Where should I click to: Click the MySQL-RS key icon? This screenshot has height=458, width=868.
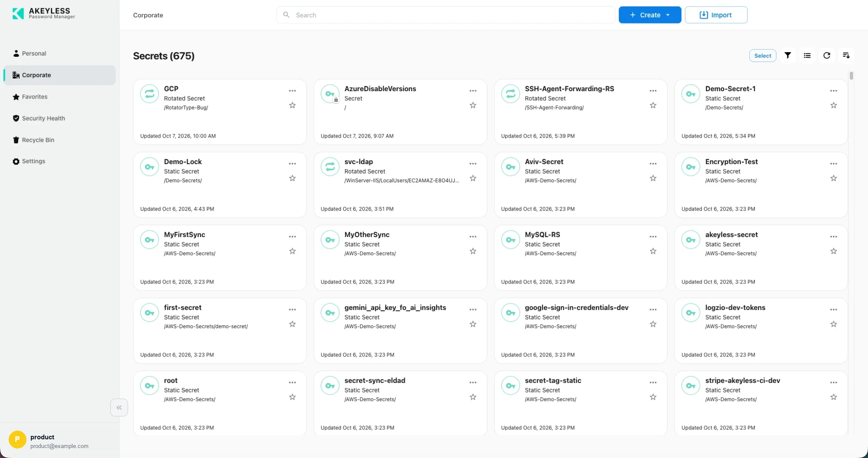point(510,240)
